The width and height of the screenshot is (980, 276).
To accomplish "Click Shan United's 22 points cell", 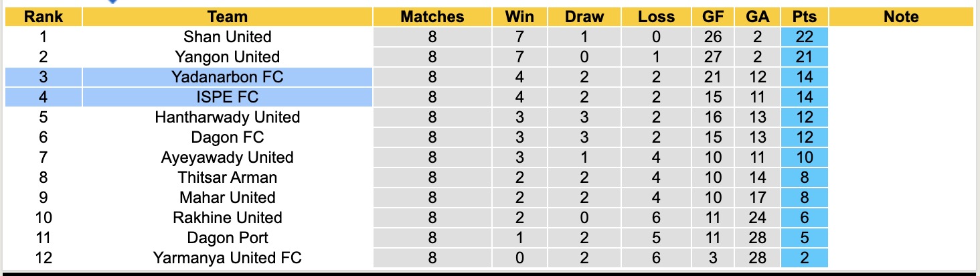I will (x=804, y=37).
